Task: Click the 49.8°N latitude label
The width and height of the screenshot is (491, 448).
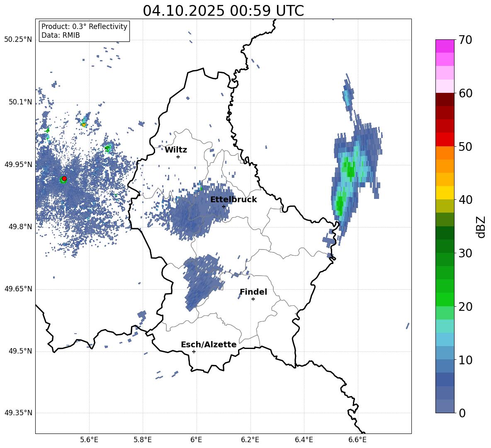Action: (20, 227)
